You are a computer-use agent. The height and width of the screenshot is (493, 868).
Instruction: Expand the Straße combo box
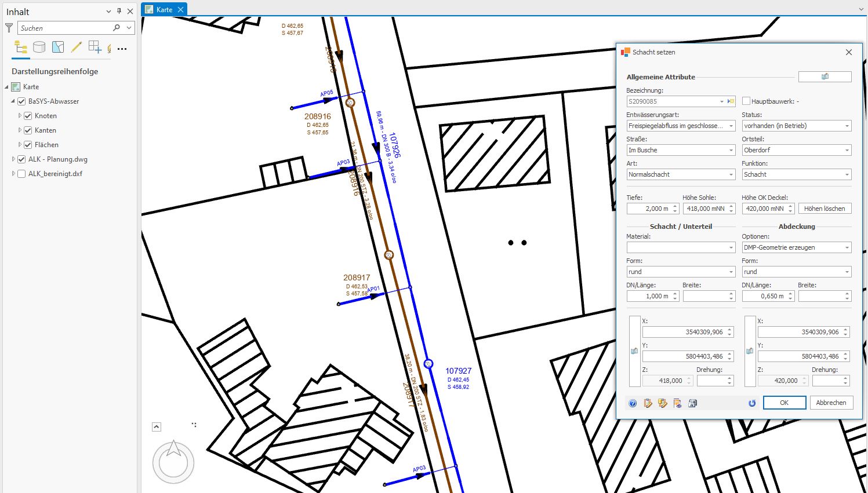pos(731,150)
